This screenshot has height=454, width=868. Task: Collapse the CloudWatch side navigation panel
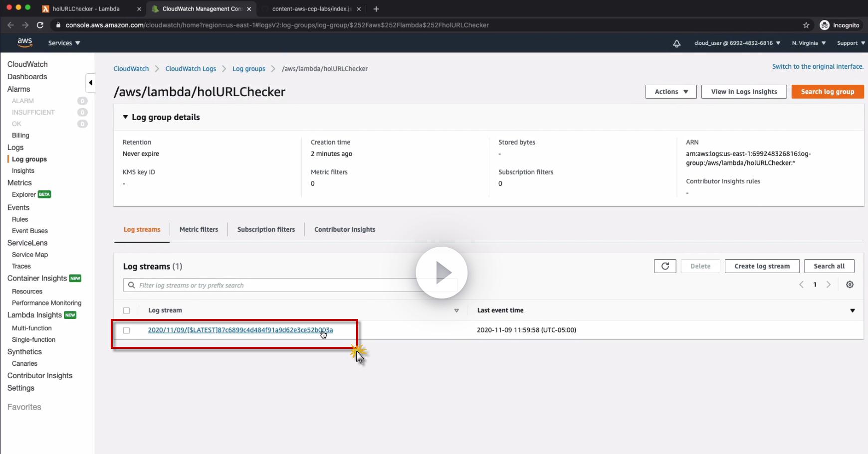coord(90,83)
